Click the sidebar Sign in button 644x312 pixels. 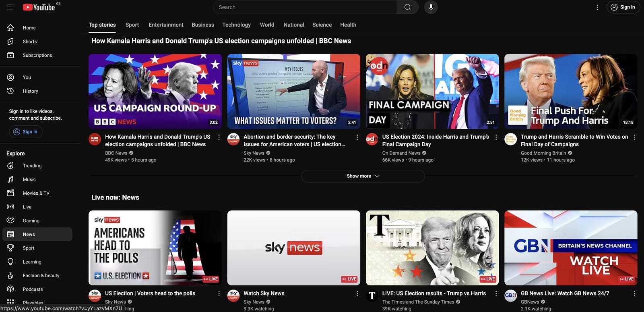coord(26,132)
